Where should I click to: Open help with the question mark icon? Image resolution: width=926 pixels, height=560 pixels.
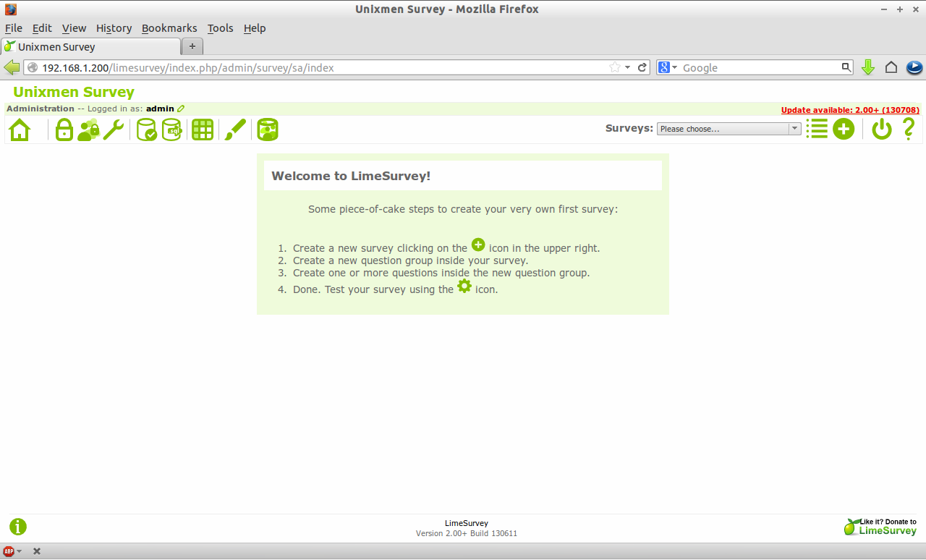[909, 130]
